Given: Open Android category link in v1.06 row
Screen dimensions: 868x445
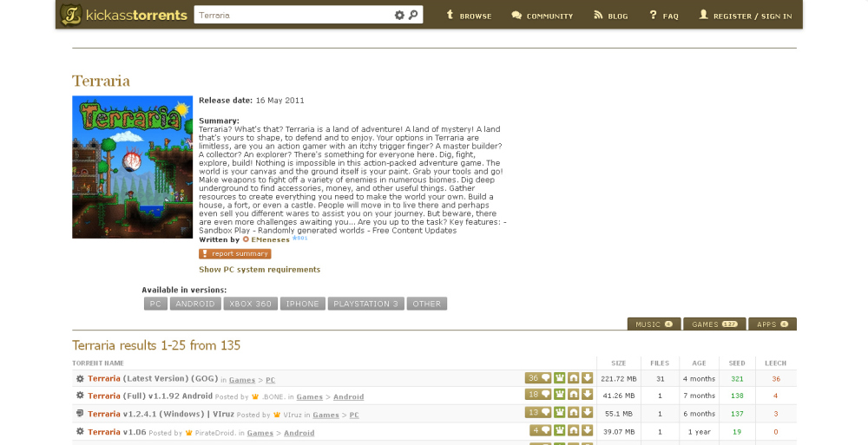Looking at the screenshot, I should pos(299,433).
